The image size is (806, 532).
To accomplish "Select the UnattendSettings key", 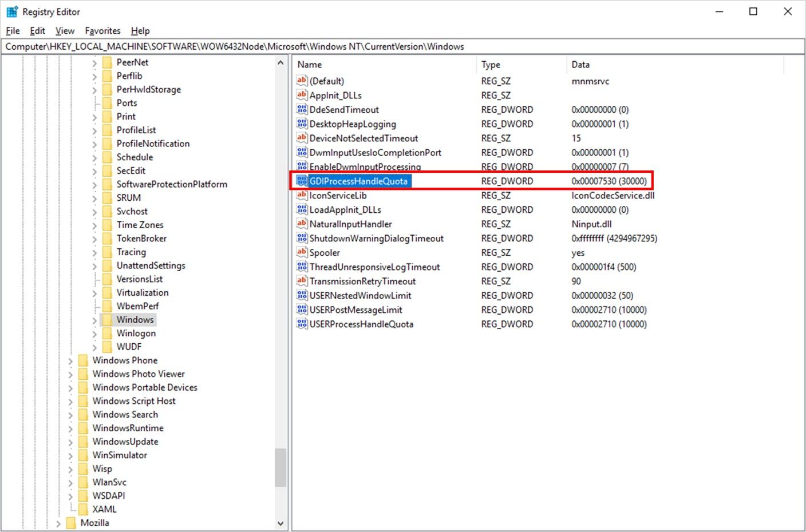I will pyautogui.click(x=151, y=265).
